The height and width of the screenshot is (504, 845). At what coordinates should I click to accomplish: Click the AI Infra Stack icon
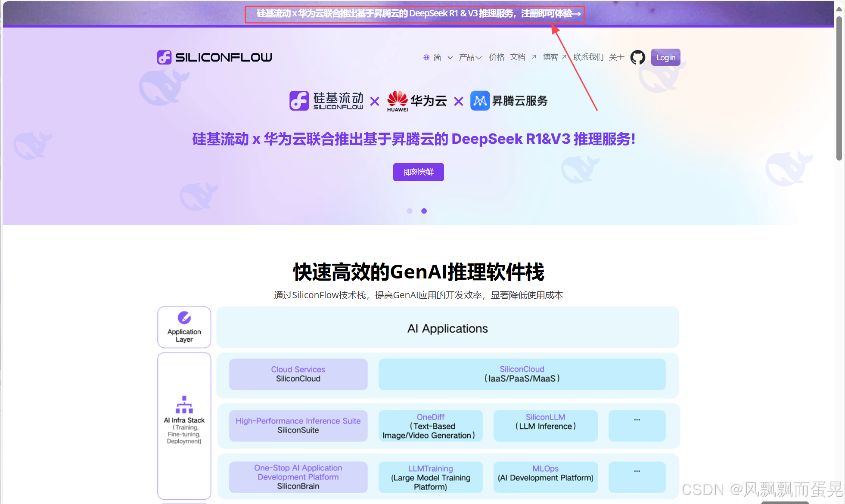coord(184,405)
